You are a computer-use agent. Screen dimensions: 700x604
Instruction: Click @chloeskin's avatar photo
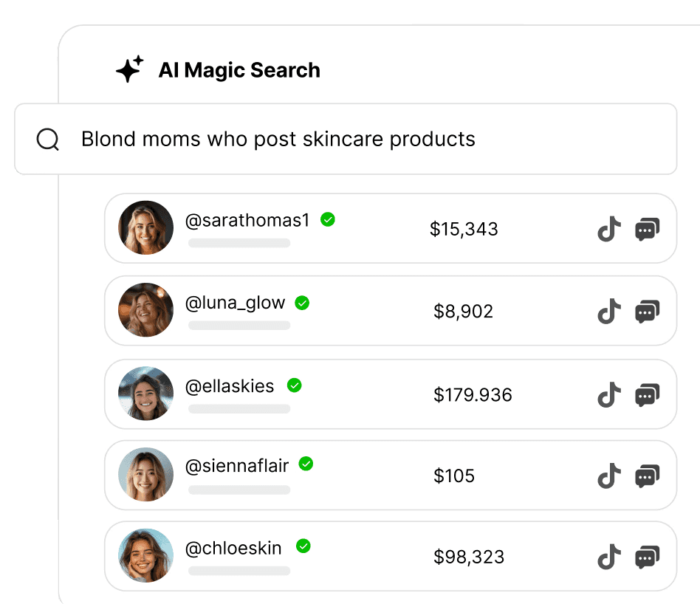pos(145,557)
